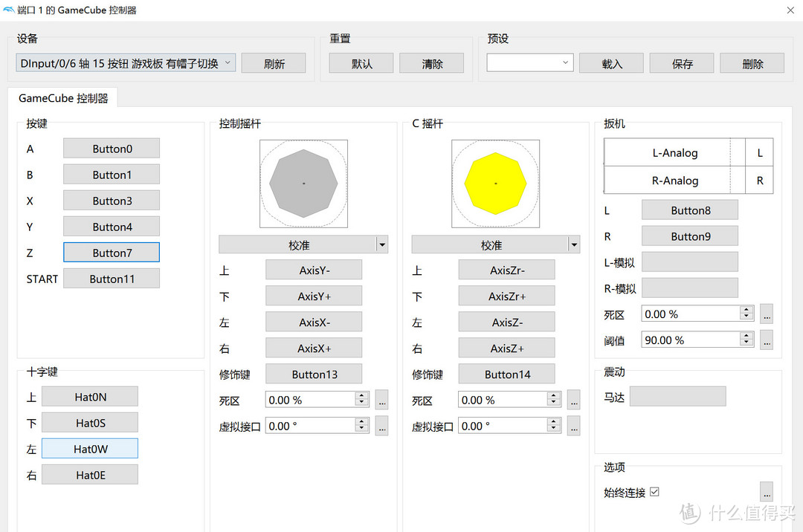Click the Y button mapping Button4
803x532 pixels.
pos(112,227)
